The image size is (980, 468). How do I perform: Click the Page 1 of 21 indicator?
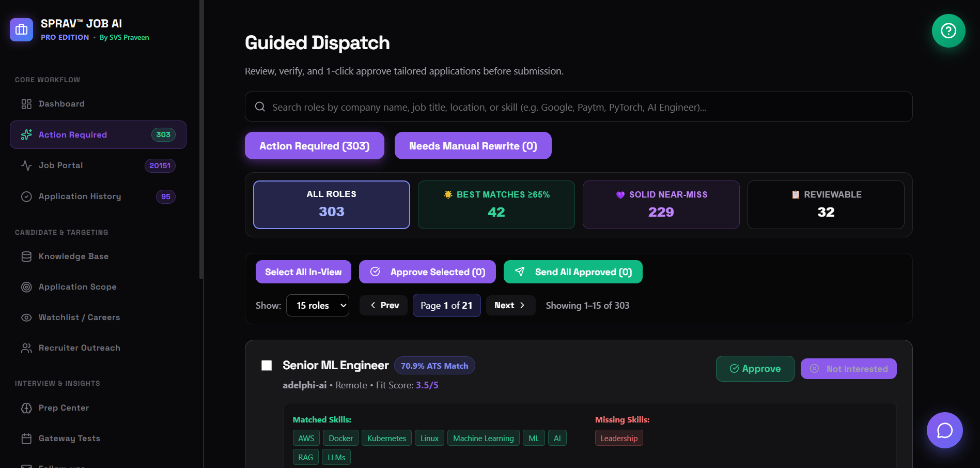tap(447, 305)
